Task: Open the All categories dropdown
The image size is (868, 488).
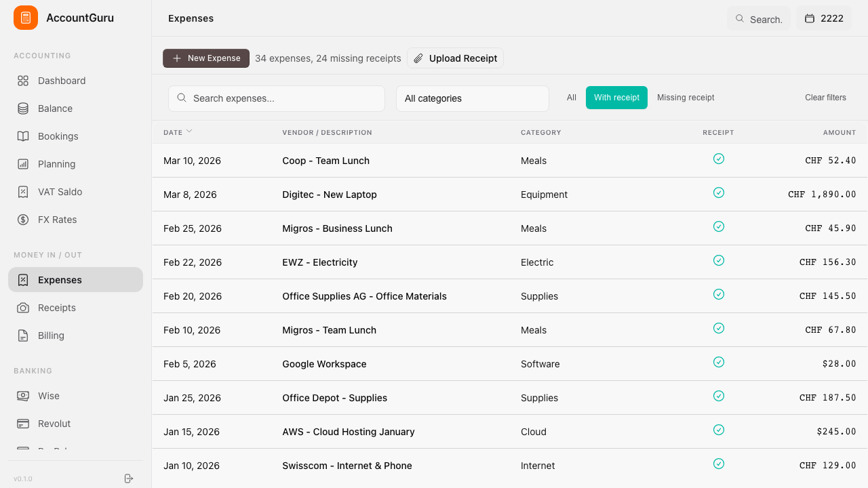Action: pyautogui.click(x=473, y=98)
